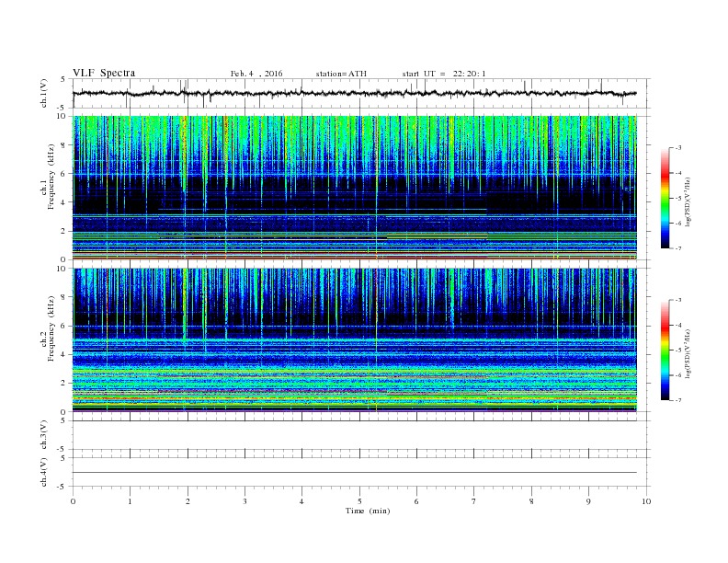
Task: Click time axis tick label "2"
Action: pyautogui.click(x=188, y=501)
